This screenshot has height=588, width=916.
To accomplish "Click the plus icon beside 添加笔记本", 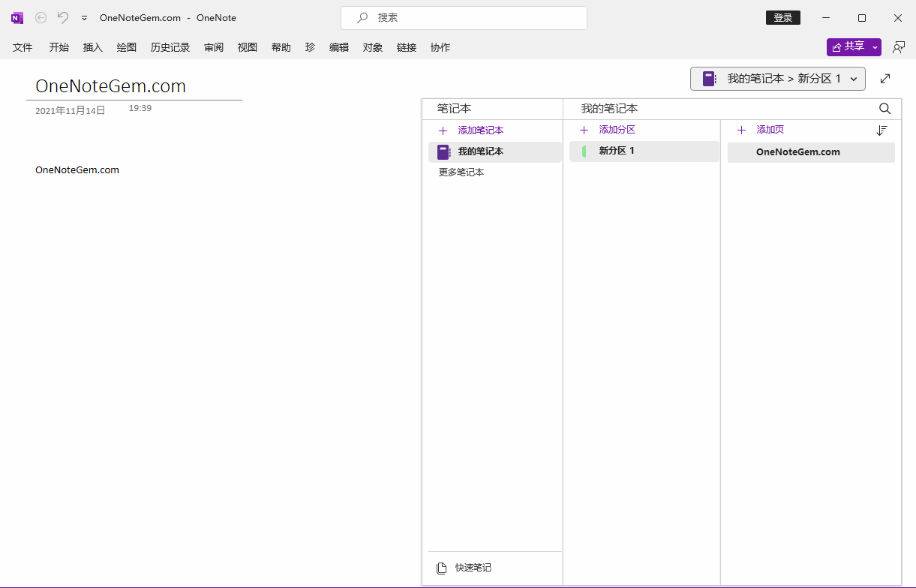I will [443, 130].
